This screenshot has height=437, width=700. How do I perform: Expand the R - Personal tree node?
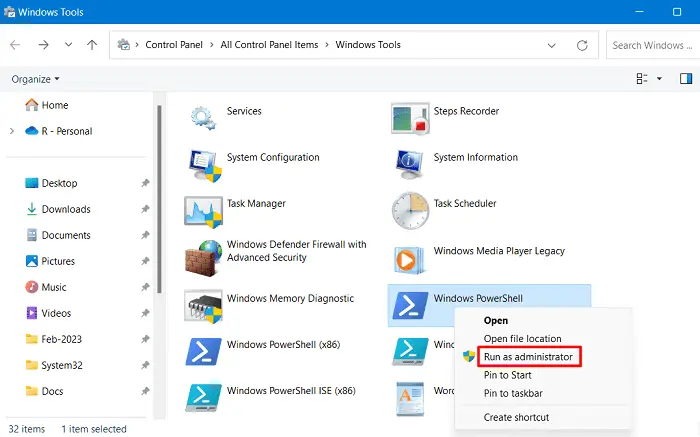pyautogui.click(x=11, y=131)
